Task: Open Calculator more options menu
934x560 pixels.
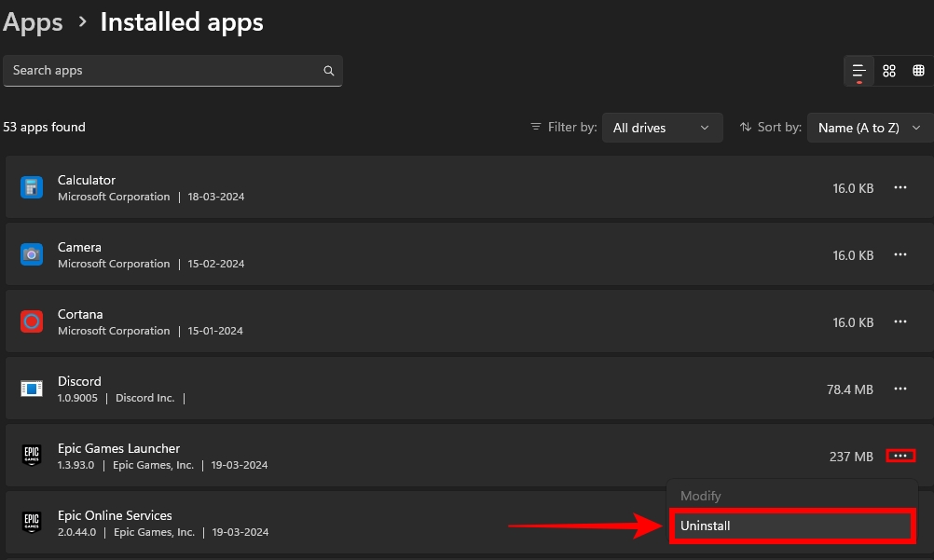Action: 900,187
